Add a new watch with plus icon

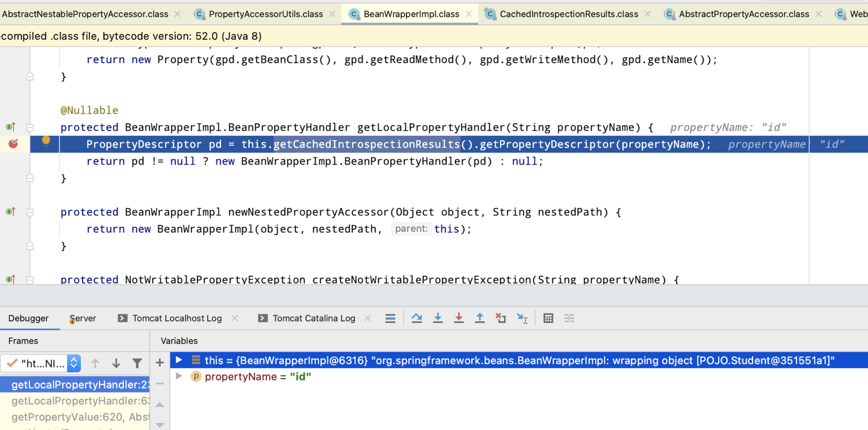[160, 363]
